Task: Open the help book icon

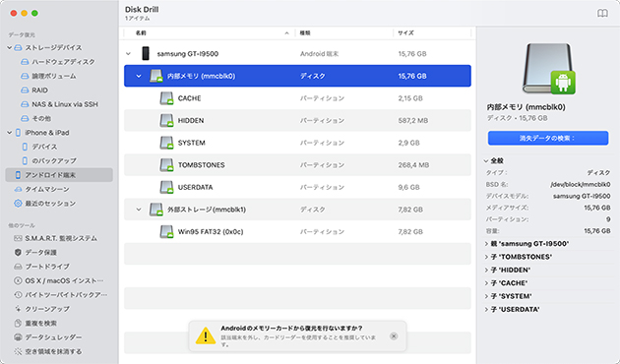Action: pyautogui.click(x=602, y=14)
